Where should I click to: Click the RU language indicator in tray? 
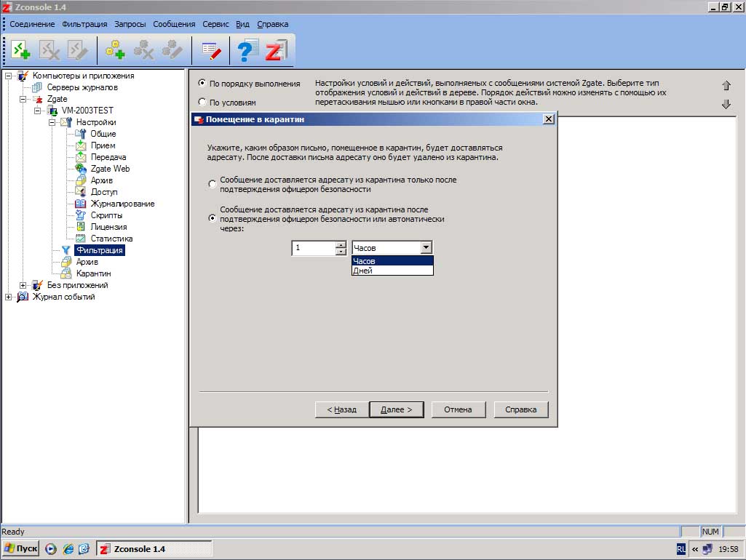(680, 549)
